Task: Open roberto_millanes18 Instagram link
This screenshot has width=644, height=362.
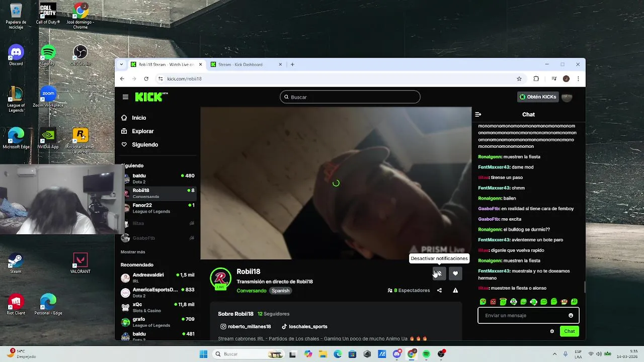Action: (246, 327)
